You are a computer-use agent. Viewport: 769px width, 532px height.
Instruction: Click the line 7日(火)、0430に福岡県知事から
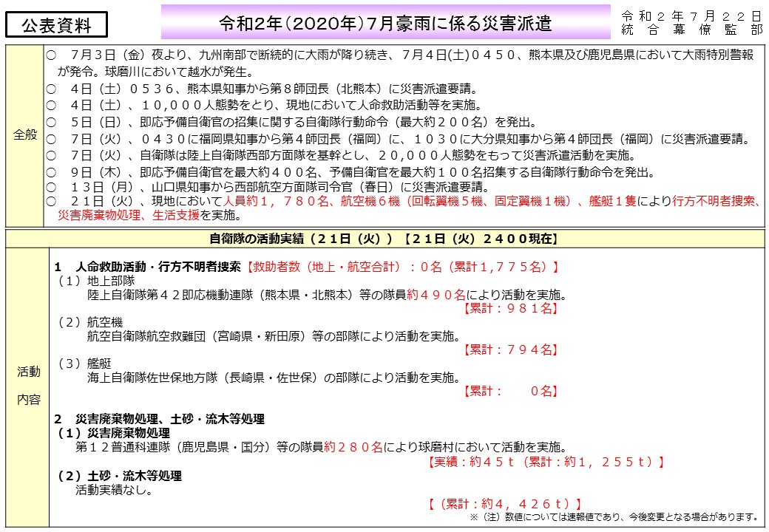click(399, 139)
